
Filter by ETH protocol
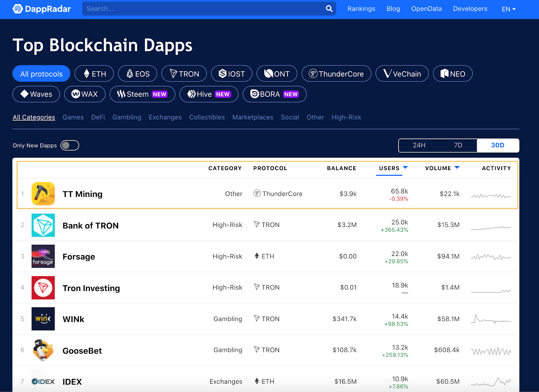coord(94,74)
